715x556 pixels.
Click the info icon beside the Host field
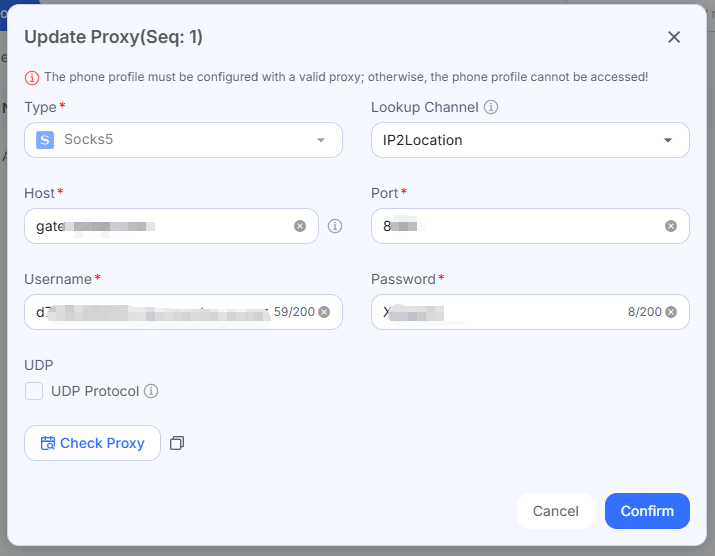335,226
